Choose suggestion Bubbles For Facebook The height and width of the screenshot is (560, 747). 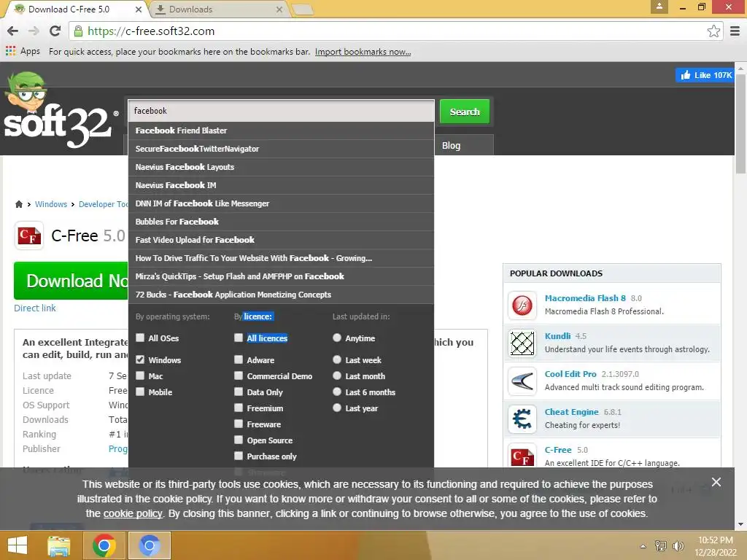[281, 222]
